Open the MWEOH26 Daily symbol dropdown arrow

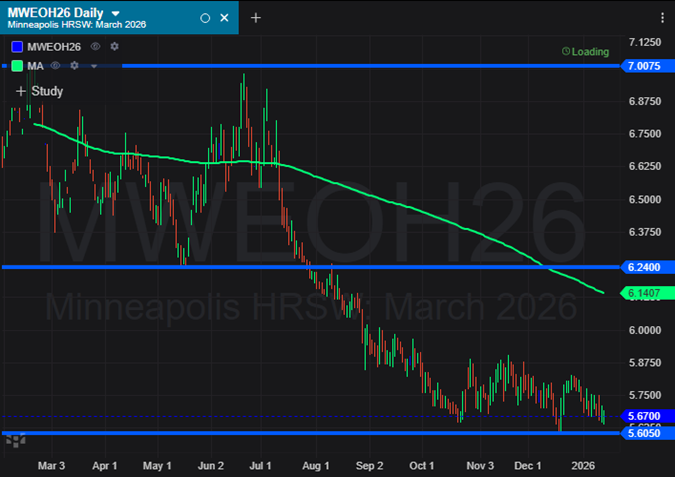click(x=115, y=13)
